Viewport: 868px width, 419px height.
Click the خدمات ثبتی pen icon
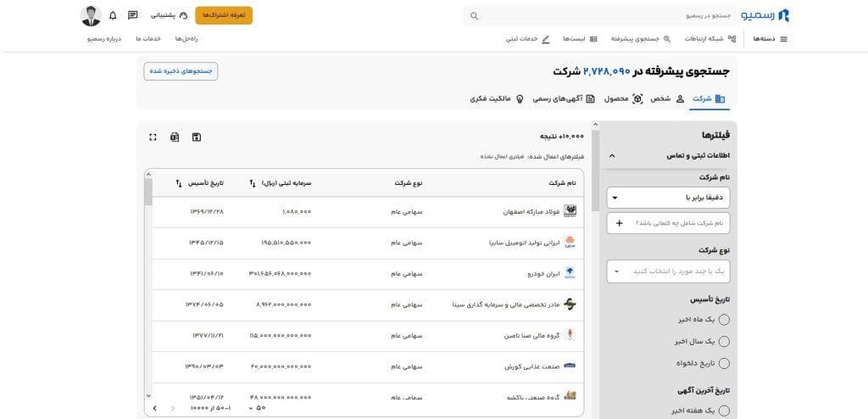click(x=546, y=39)
